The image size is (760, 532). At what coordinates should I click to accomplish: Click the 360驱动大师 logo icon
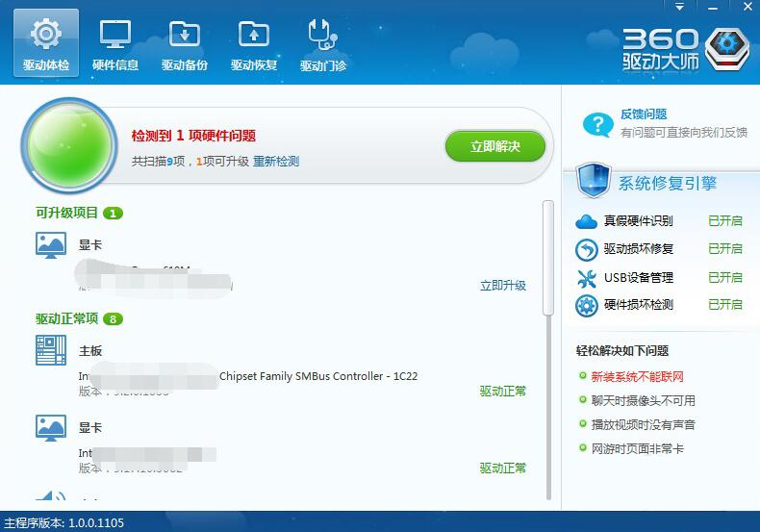pos(727,48)
